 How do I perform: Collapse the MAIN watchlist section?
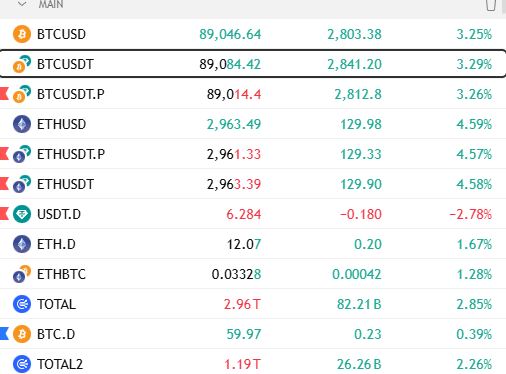(x=22, y=4)
